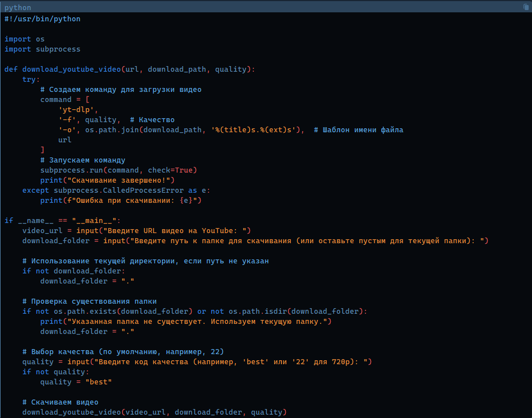Click the 'os.path.isdir(download_folder)' call
Image resolution: width=532 pixels, height=418 pixels.
point(295,311)
